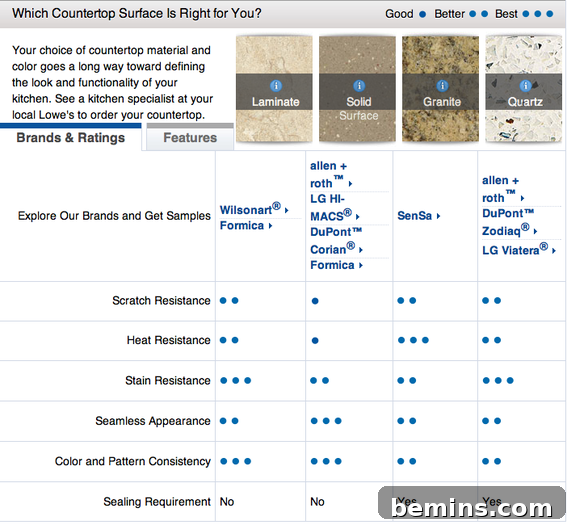Select the Laminate countertop swatch
The width and height of the screenshot is (567, 525).
(274, 89)
